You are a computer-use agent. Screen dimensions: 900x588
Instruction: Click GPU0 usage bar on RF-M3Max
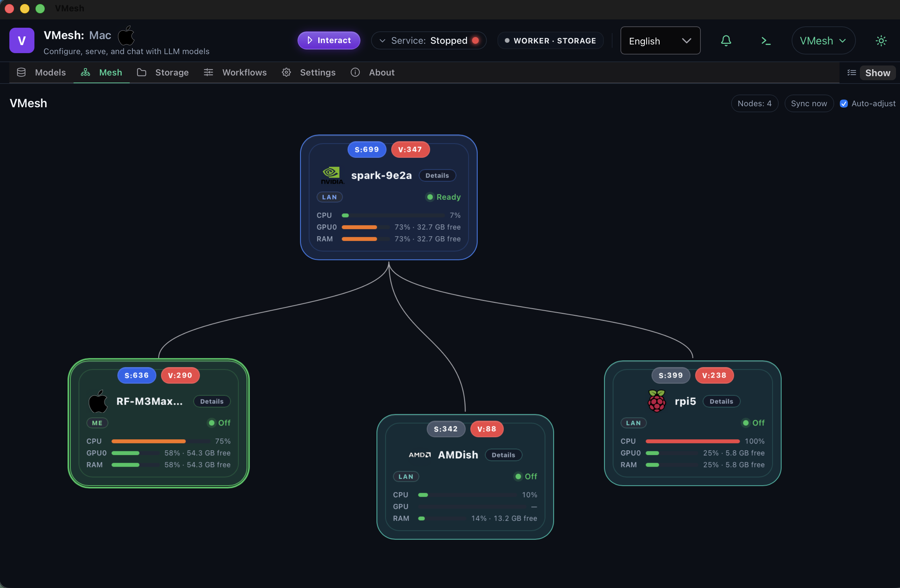135,453
